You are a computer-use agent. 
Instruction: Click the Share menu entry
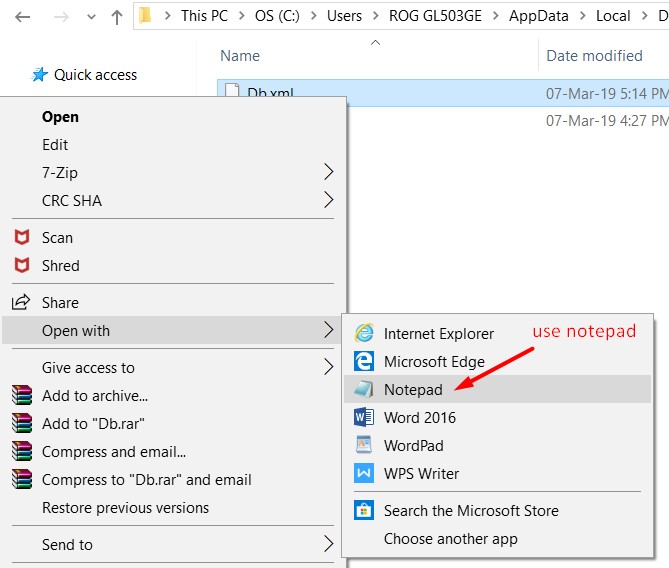coord(60,302)
